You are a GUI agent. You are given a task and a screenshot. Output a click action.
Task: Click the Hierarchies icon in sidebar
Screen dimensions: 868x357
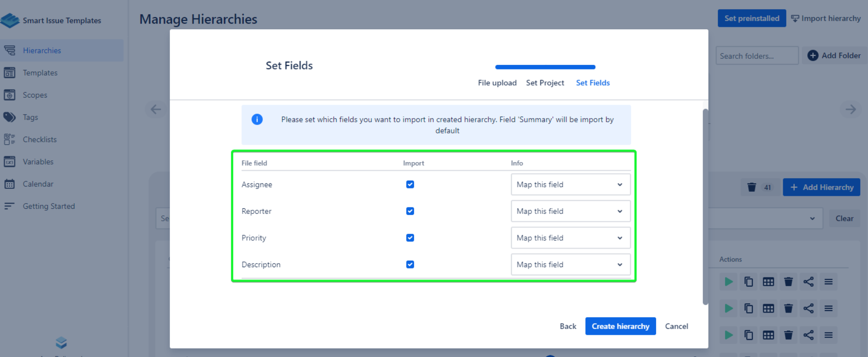(x=10, y=50)
